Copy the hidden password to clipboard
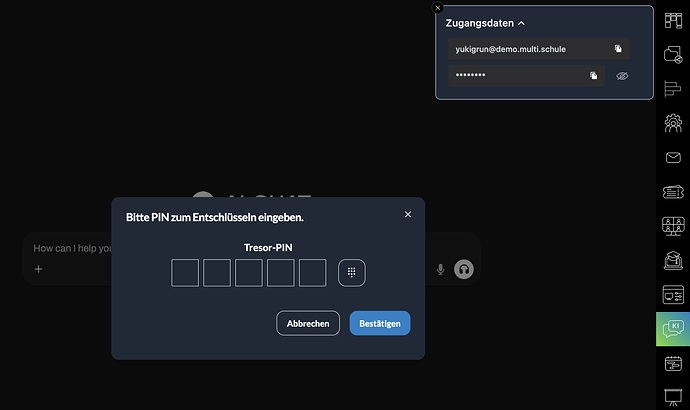 click(593, 75)
